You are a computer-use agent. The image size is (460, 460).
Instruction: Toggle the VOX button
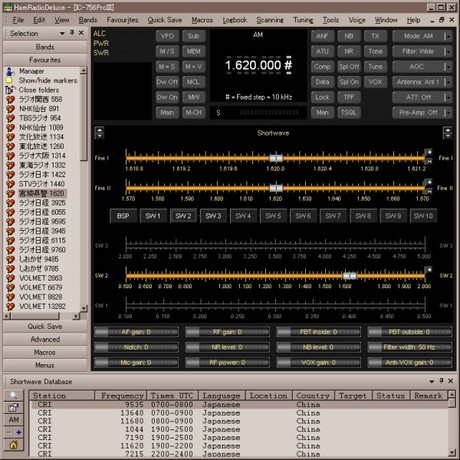(376, 82)
